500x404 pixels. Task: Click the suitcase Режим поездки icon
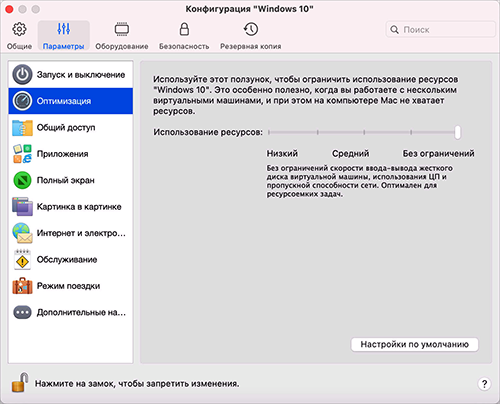(x=22, y=286)
